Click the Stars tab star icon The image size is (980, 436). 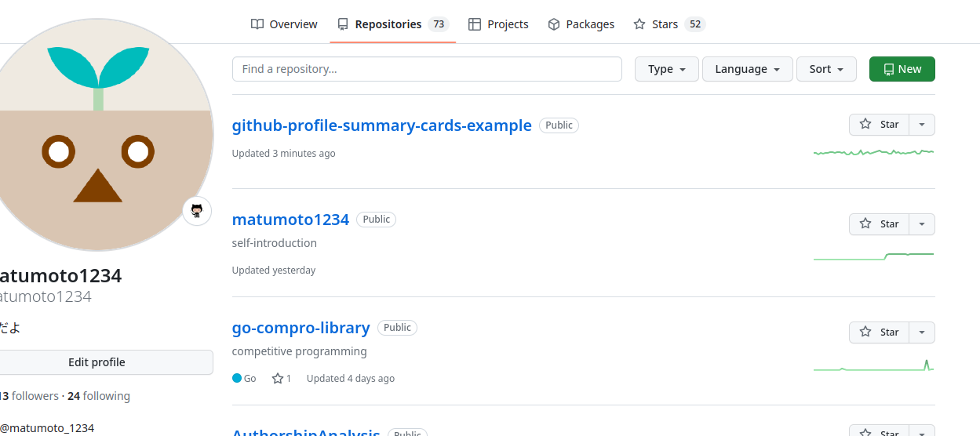(x=639, y=24)
